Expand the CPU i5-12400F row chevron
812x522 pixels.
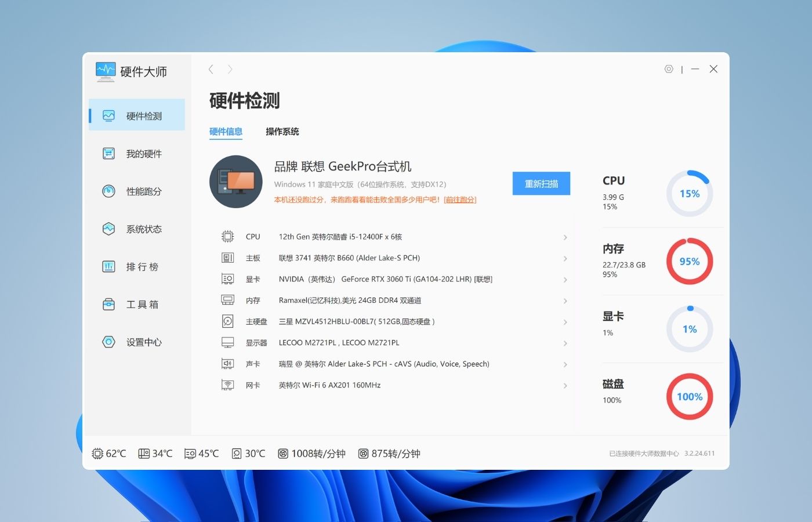coord(565,237)
